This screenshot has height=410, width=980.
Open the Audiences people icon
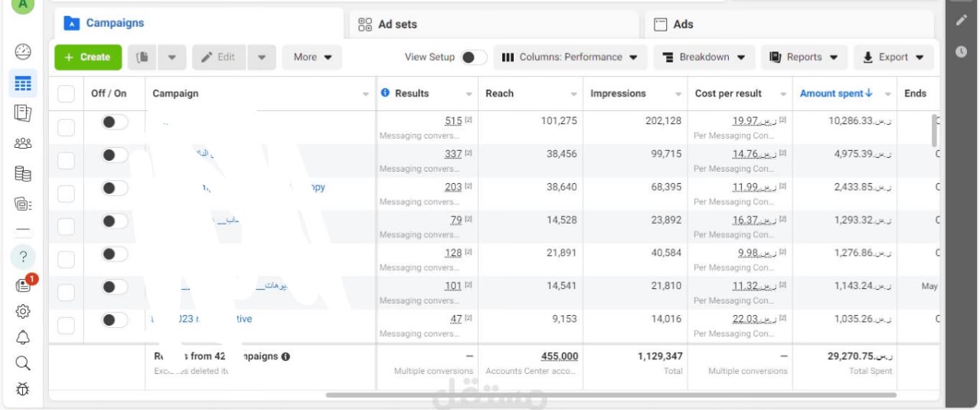23,143
